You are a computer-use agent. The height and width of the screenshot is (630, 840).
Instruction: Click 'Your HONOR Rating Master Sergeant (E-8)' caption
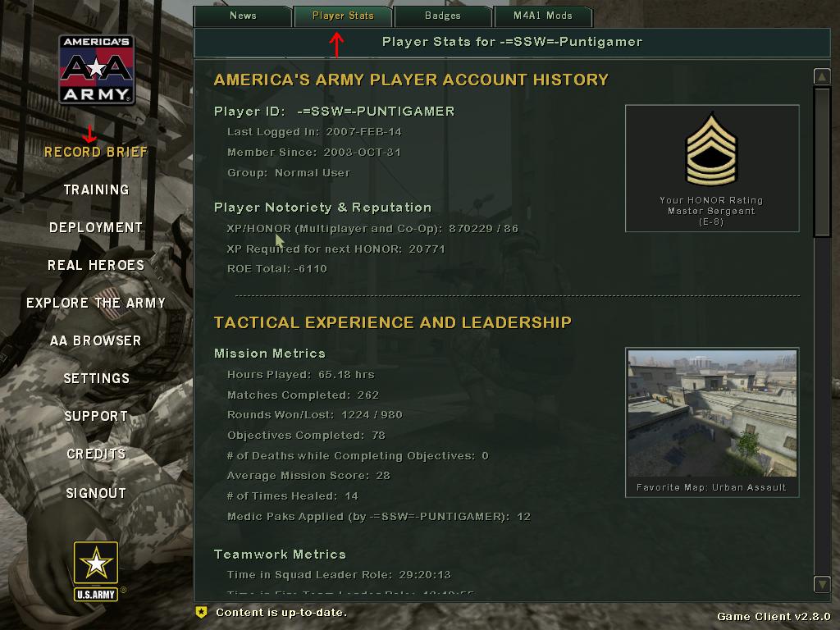tap(711, 211)
